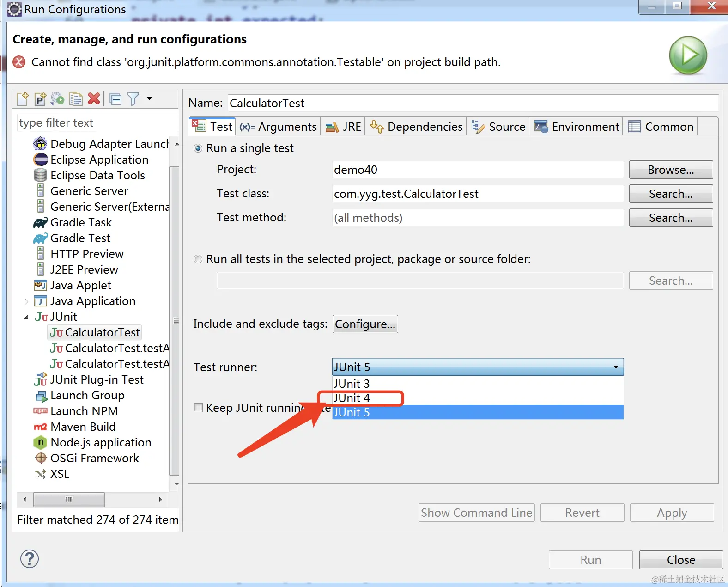The height and width of the screenshot is (587, 728).
Task: Open the Arguments tab
Action: (x=278, y=126)
